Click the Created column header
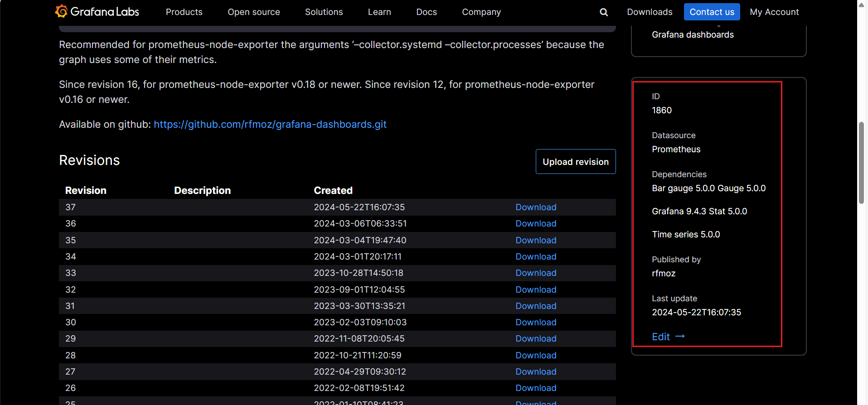 click(333, 190)
